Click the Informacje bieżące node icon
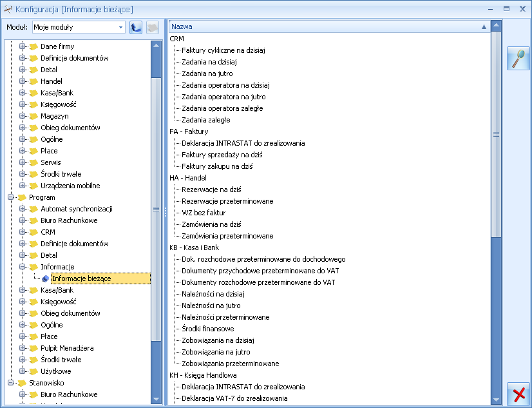Image resolution: width=532 pixels, height=408 pixels. point(46,278)
